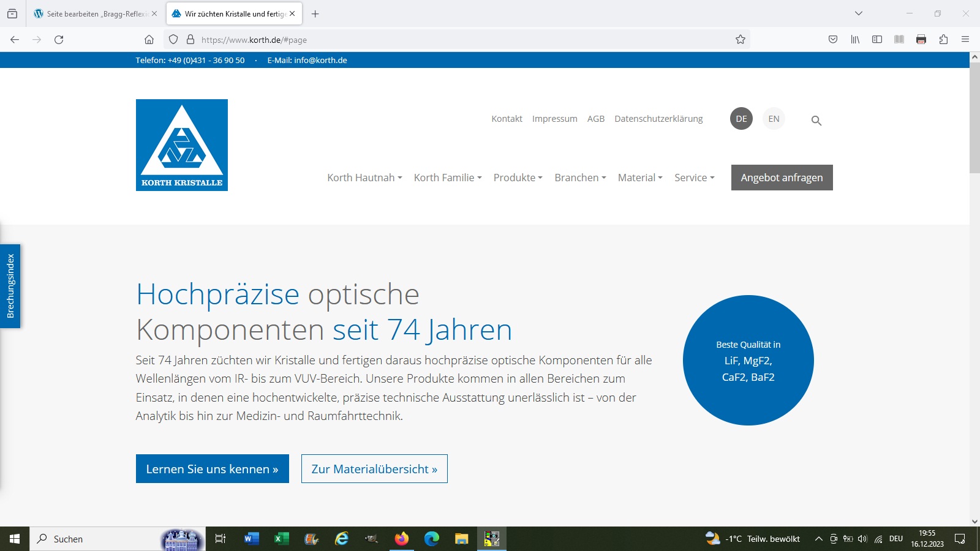The height and width of the screenshot is (551, 980).
Task: Go to the Firefox home page icon
Action: [149, 40]
